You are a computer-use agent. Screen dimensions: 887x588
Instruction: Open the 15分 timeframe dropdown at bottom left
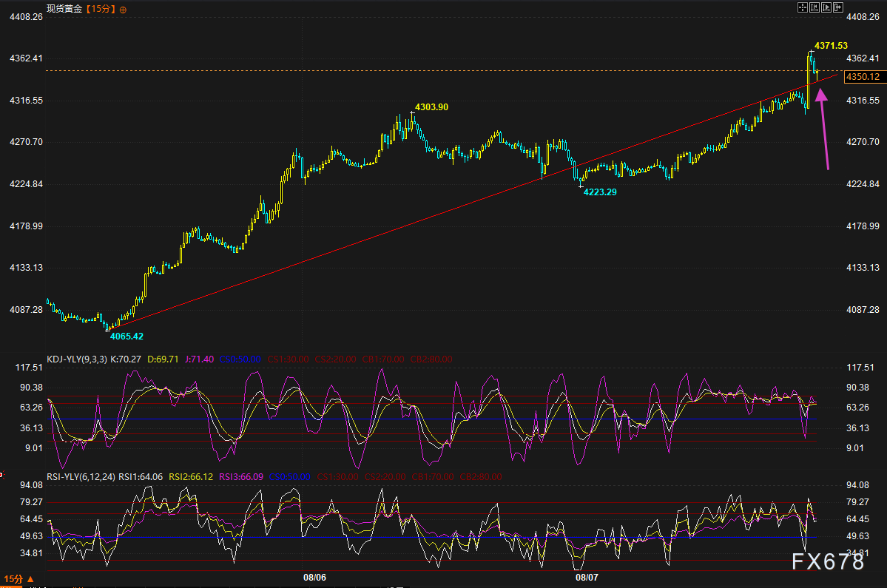coord(18,579)
